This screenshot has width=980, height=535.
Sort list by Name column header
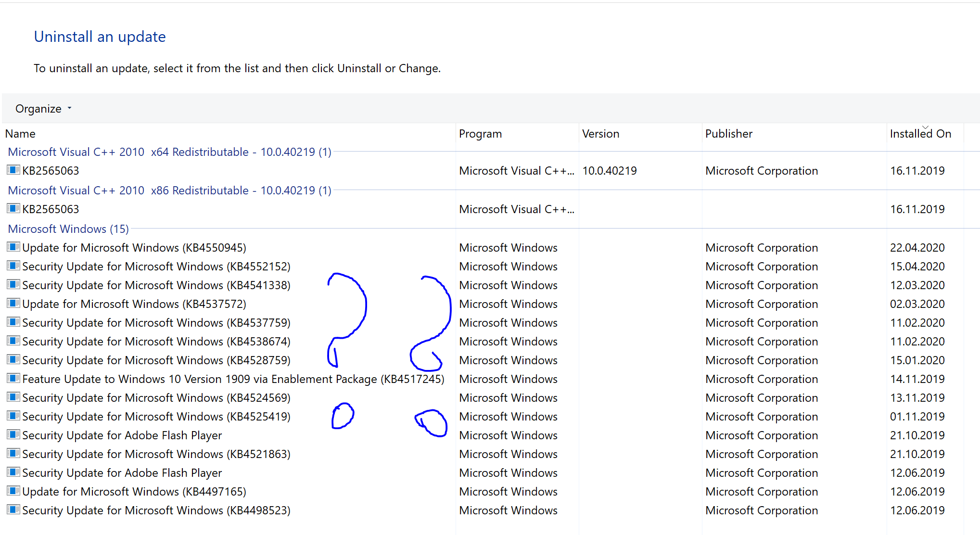[x=20, y=134]
